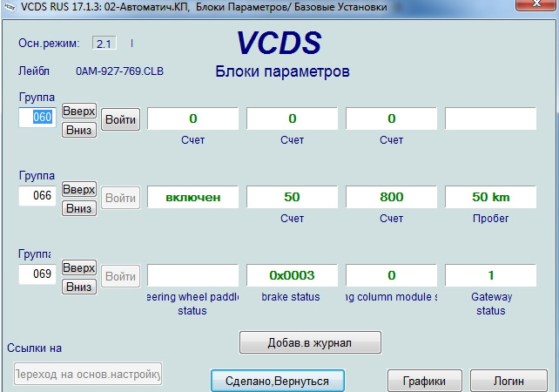This screenshot has height=392, width=559.
Task: Select the group 066 number field
Action: tap(37, 195)
